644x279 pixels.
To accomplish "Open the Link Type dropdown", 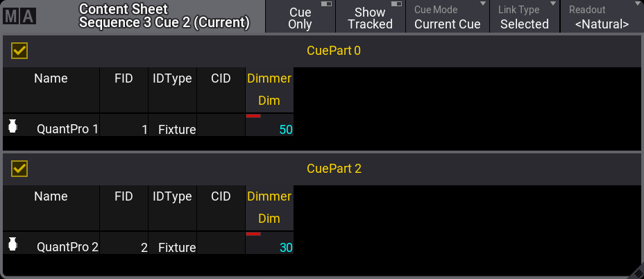I will click(525, 17).
